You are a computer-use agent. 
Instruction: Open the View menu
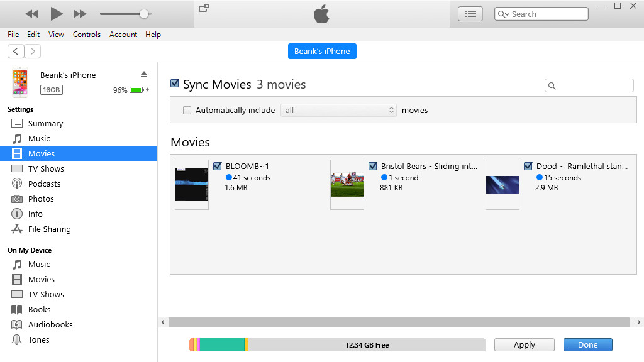56,35
